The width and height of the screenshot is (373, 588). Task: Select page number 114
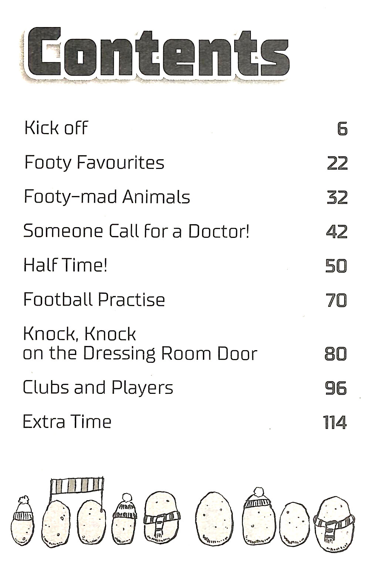(x=335, y=422)
